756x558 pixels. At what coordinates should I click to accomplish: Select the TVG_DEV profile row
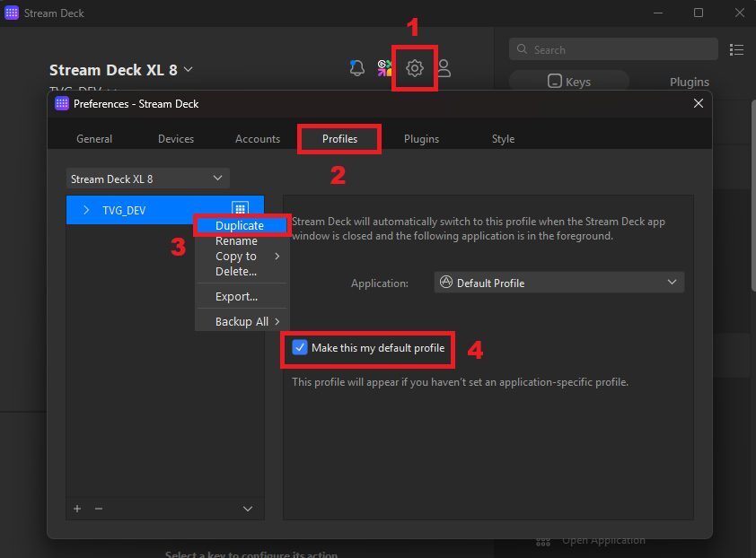point(165,210)
